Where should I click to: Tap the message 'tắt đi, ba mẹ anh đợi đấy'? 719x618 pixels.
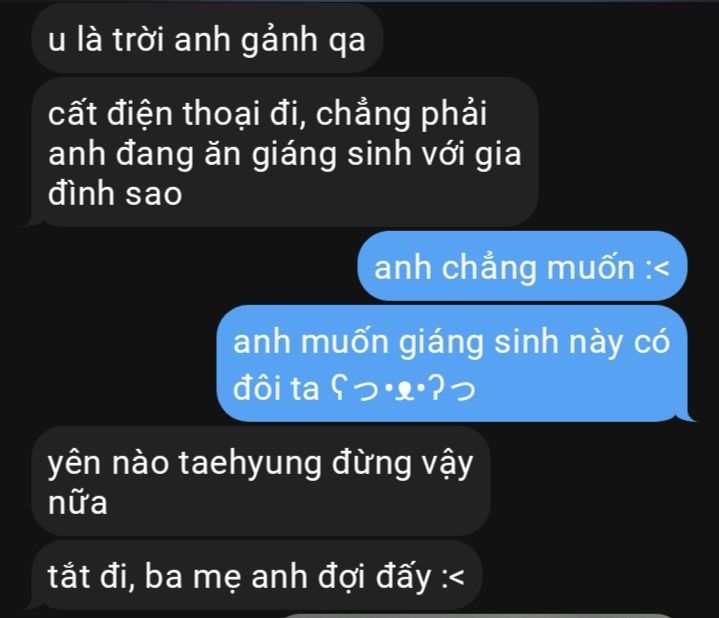(256, 575)
